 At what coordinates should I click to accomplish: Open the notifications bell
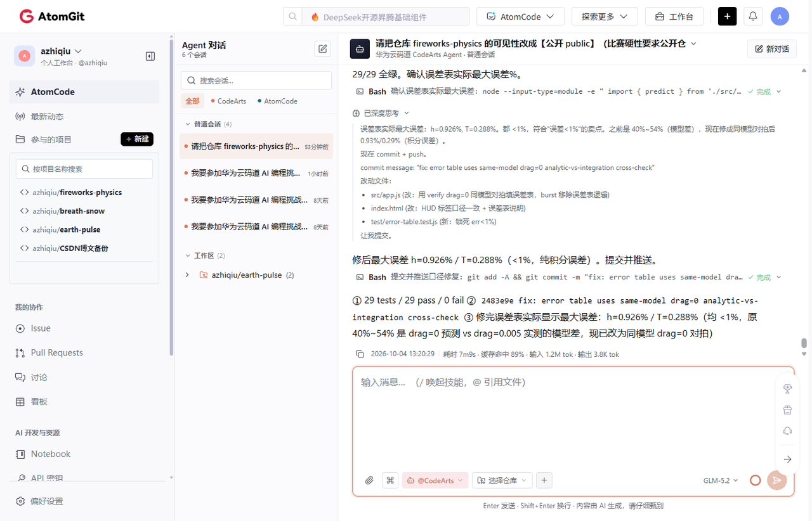pyautogui.click(x=753, y=16)
